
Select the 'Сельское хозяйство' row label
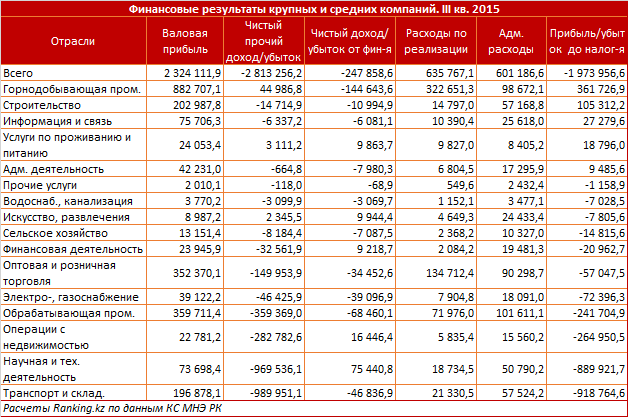tap(50, 231)
